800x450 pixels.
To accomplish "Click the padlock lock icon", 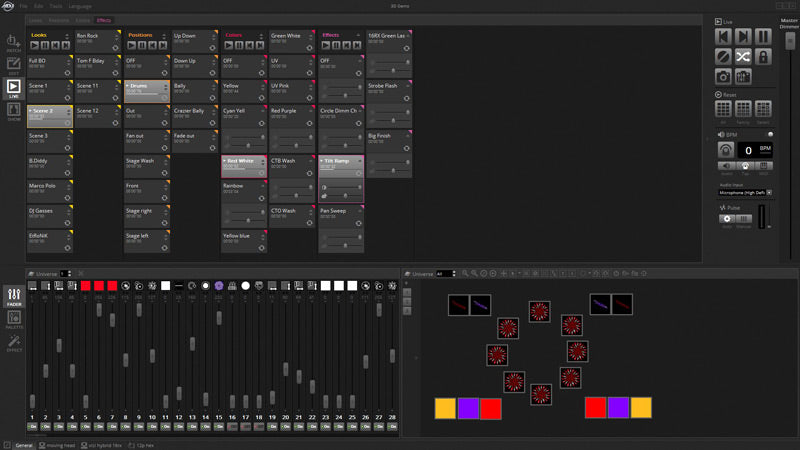I will coord(763,56).
